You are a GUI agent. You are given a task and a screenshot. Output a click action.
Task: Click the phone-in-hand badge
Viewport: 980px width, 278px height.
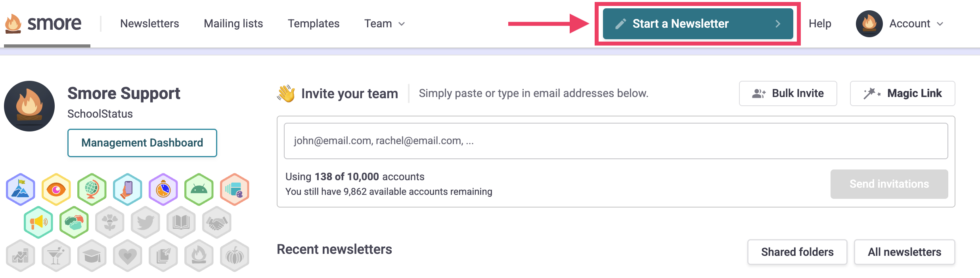coord(128,189)
